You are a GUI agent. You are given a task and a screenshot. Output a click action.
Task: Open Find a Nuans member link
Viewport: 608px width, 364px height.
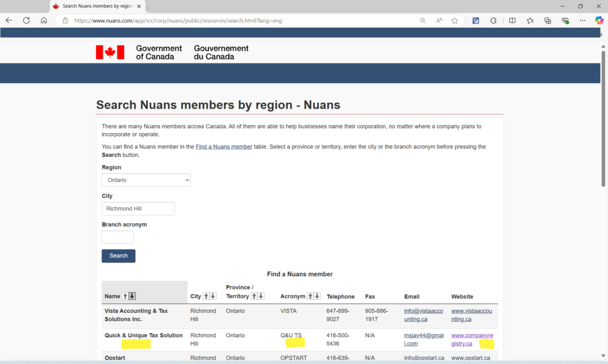(x=224, y=147)
